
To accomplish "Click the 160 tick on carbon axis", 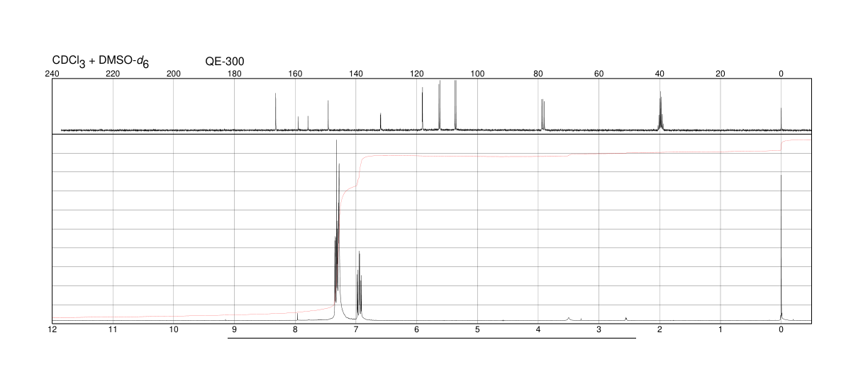I will tap(295, 74).
